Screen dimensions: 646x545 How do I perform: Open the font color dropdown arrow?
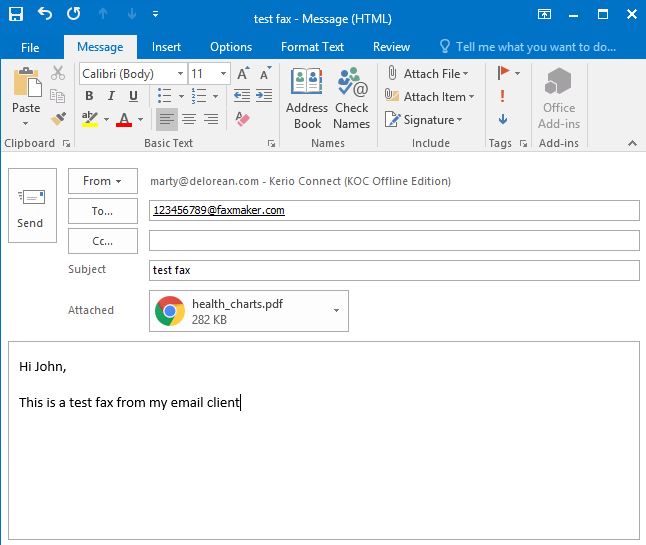tap(140, 119)
